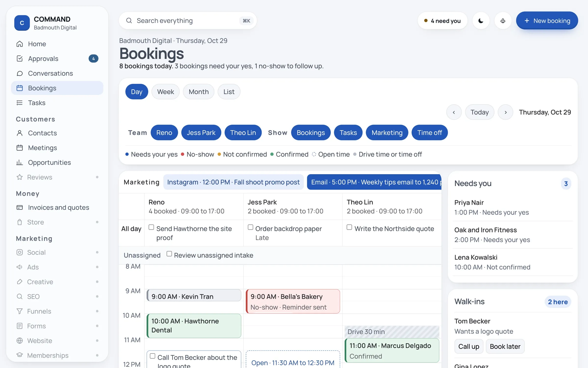The width and height of the screenshot is (588, 368).
Task: Click Call up for Tom Becker
Action: click(x=469, y=346)
